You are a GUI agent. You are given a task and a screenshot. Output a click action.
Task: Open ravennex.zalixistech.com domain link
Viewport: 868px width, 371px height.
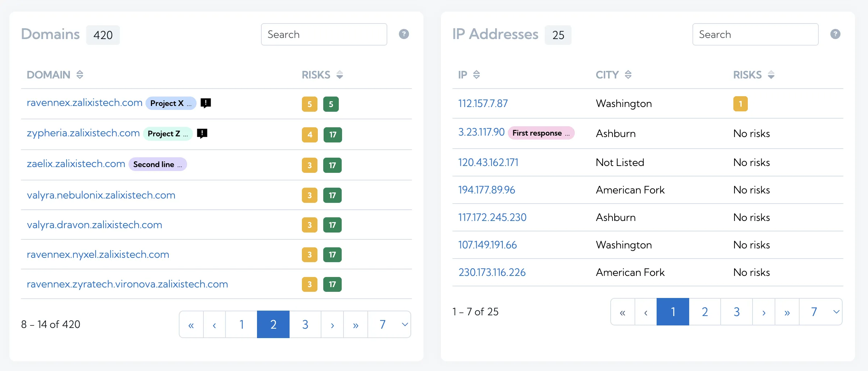tap(85, 103)
